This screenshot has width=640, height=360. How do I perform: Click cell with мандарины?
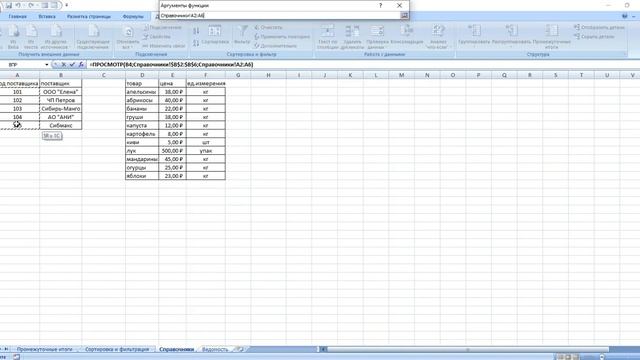pyautogui.click(x=142, y=159)
